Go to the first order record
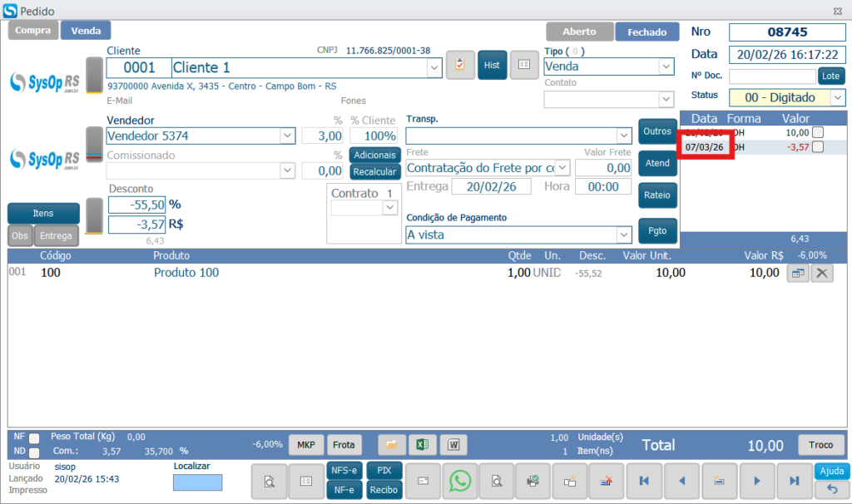The image size is (852, 504). [643, 481]
